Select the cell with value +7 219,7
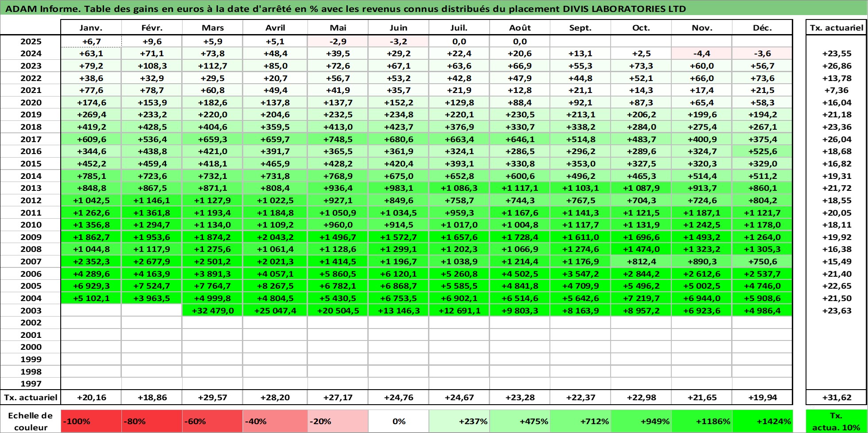Image resolution: width=868 pixels, height=433 pixels. coord(641,298)
